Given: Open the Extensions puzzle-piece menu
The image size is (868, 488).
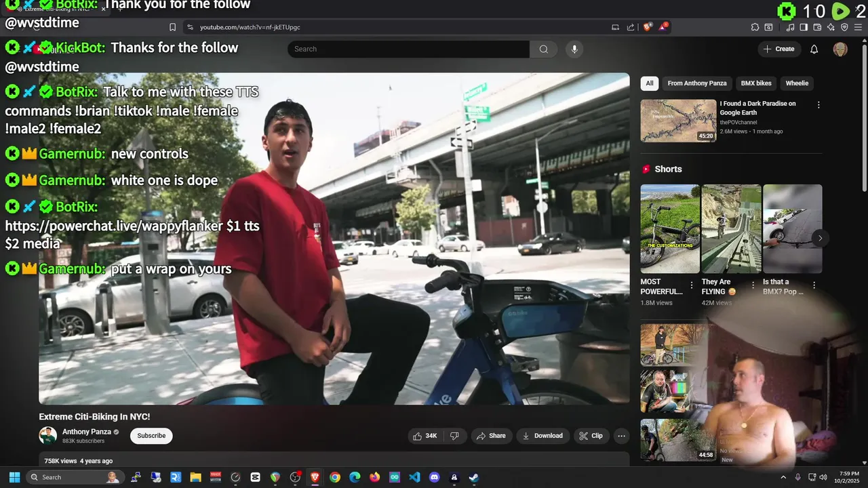Looking at the screenshot, I should pos(755,27).
